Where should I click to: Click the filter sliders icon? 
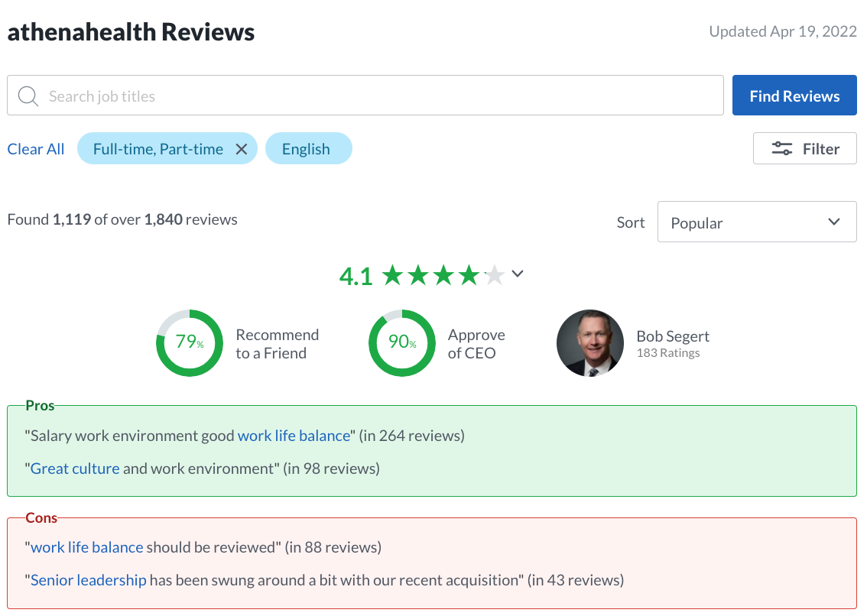782,149
